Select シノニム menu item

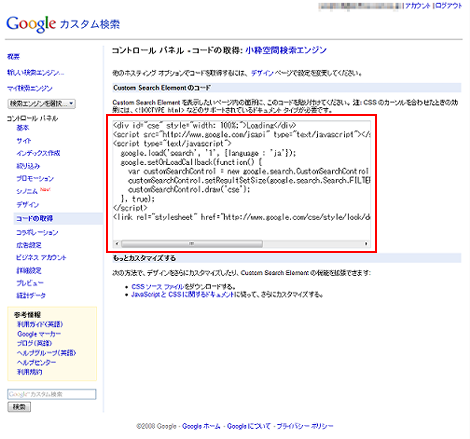click(x=27, y=191)
